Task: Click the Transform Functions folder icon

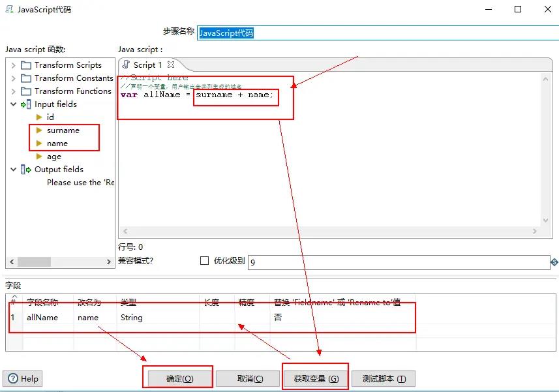Action: 26,91
